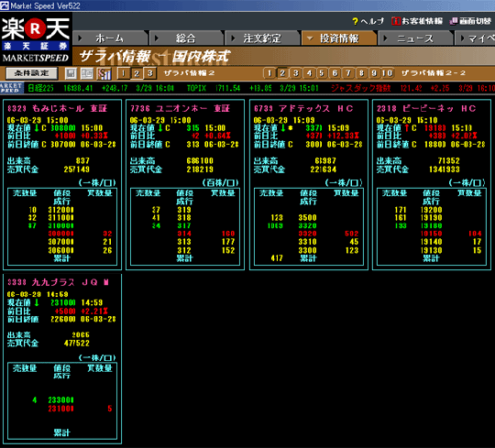The height and width of the screenshot is (448, 495).
Task: Select page 8 of ザラバ情報2-2 pager
Action: coord(361,73)
